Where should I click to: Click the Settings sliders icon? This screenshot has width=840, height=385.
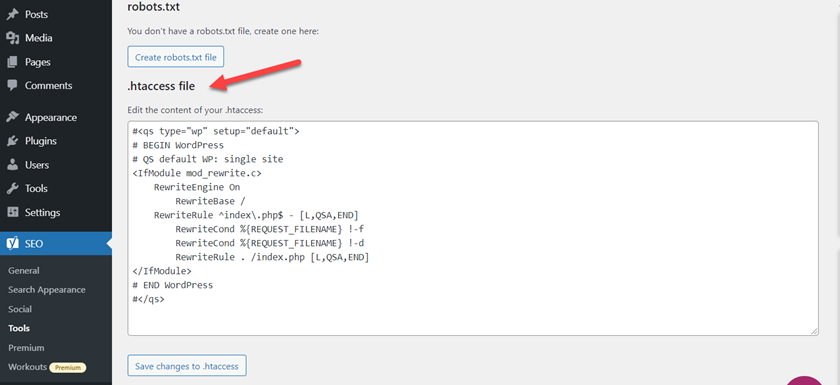pyautogui.click(x=13, y=212)
